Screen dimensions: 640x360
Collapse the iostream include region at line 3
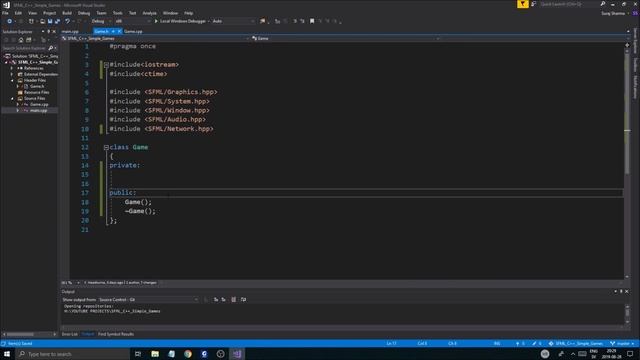click(x=106, y=65)
